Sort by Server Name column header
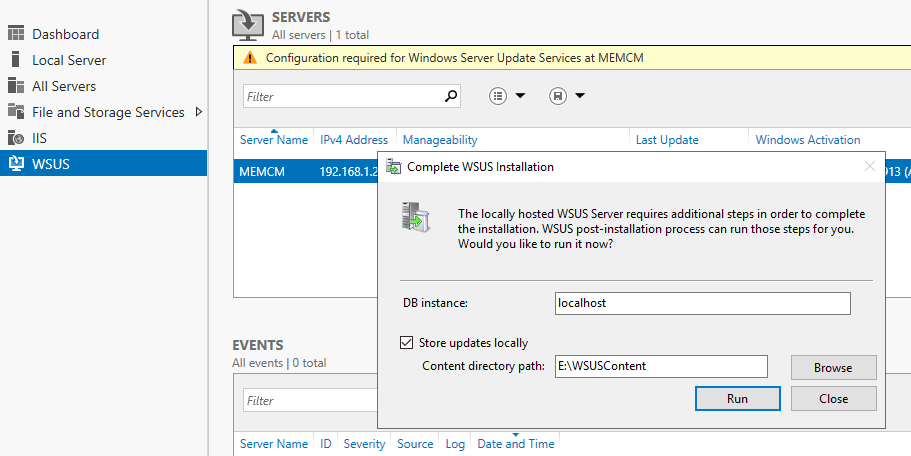This screenshot has height=456, width=911. point(273,140)
